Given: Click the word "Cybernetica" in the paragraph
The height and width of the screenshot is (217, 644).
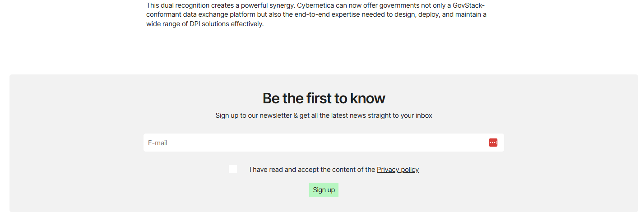Looking at the screenshot, I should tap(315, 5).
